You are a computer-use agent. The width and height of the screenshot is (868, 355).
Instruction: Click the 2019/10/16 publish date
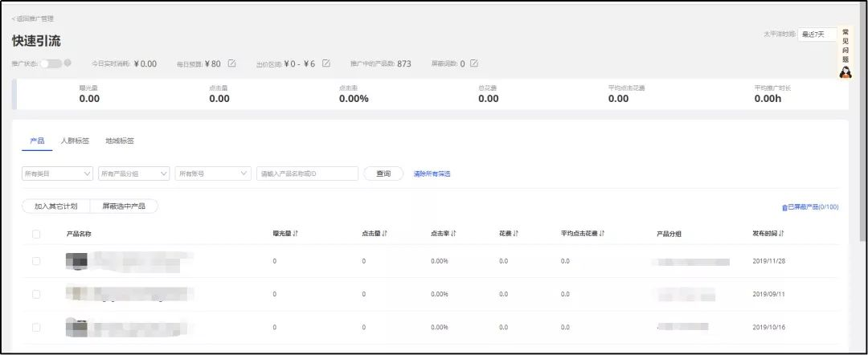[769, 328]
